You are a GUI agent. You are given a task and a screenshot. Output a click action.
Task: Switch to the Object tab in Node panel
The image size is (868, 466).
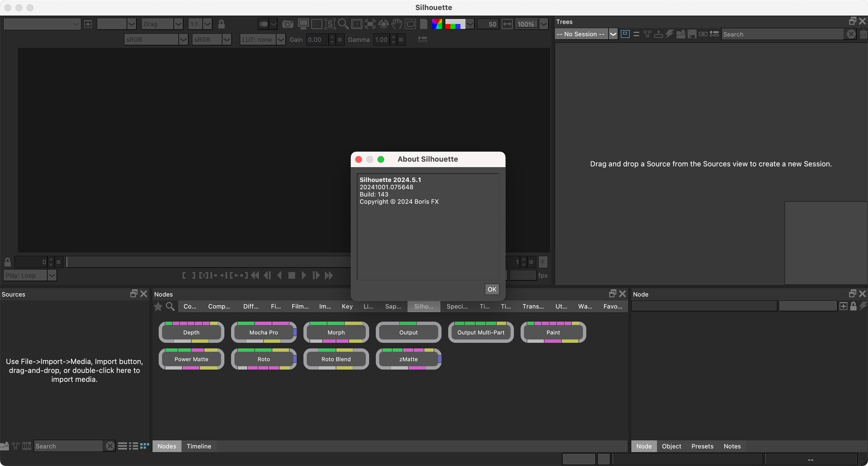pyautogui.click(x=671, y=447)
